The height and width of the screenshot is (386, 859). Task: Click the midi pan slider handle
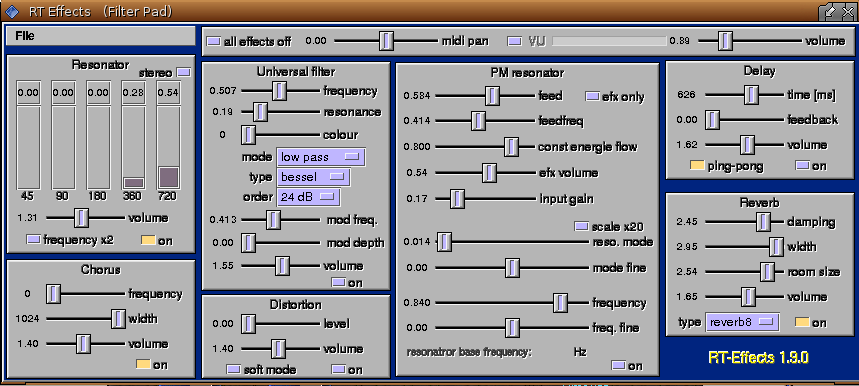click(x=387, y=41)
